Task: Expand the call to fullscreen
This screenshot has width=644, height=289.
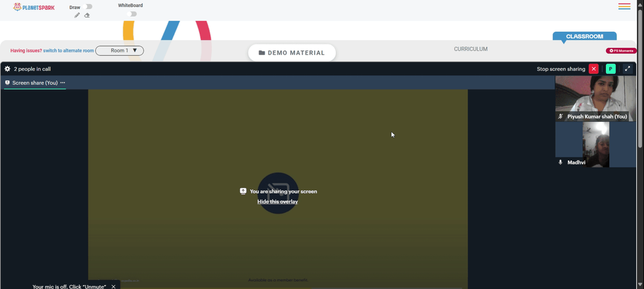Action: click(627, 69)
